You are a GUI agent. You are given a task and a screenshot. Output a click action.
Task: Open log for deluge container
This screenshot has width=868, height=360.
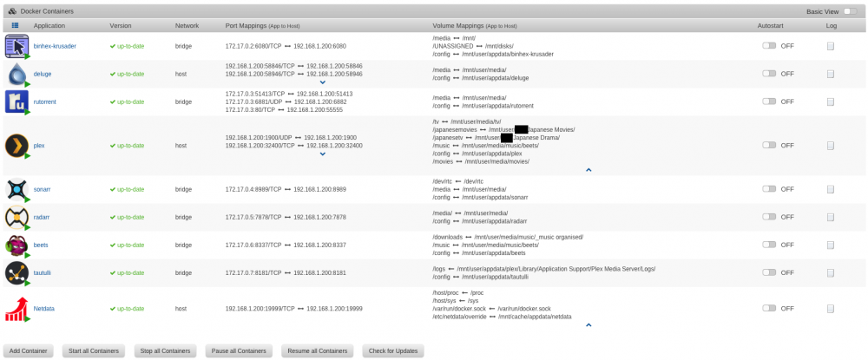click(831, 74)
